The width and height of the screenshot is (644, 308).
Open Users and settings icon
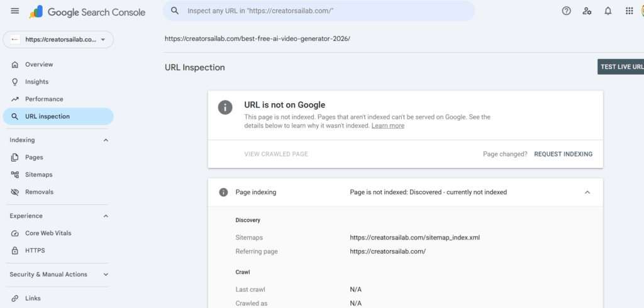(x=587, y=11)
